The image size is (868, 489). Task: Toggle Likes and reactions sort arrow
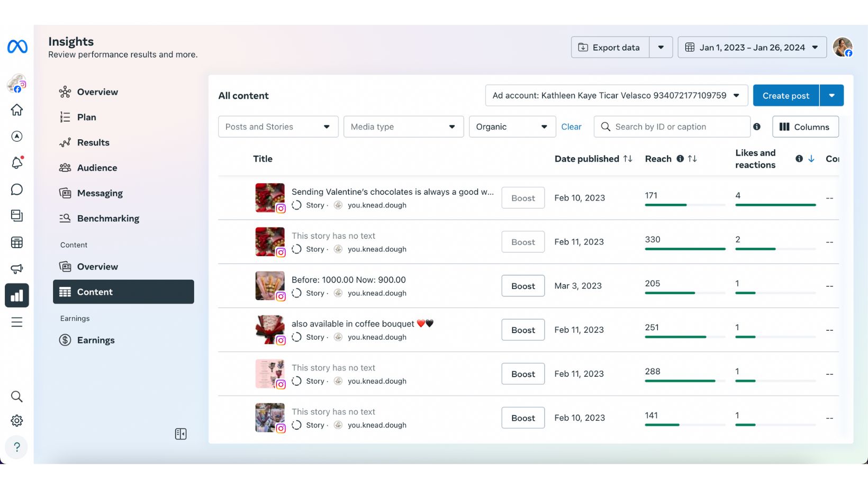(811, 159)
